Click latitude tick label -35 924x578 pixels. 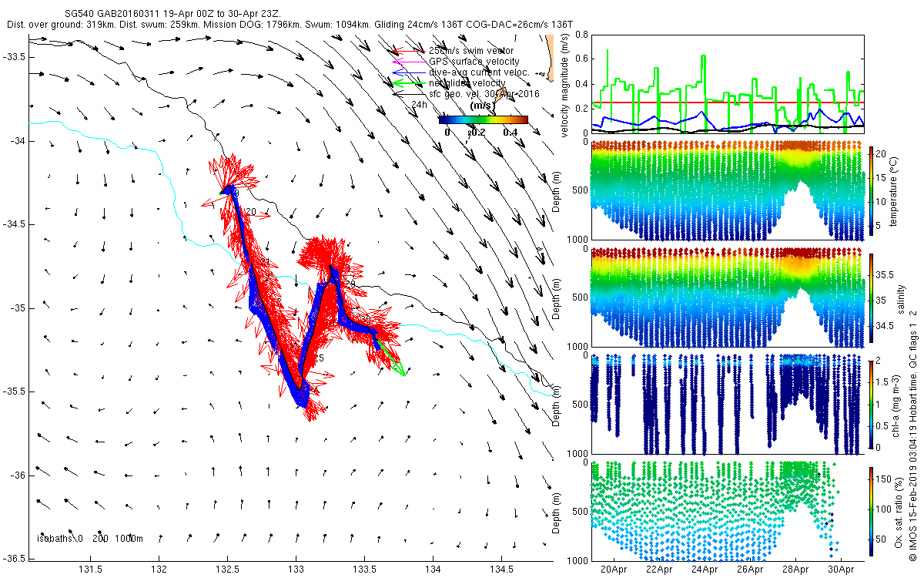(x=18, y=308)
